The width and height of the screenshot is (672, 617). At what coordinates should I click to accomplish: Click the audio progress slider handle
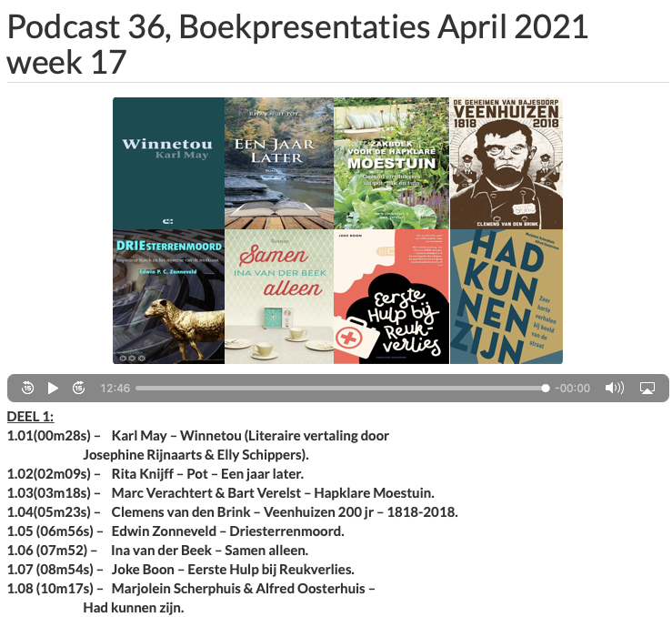545,388
